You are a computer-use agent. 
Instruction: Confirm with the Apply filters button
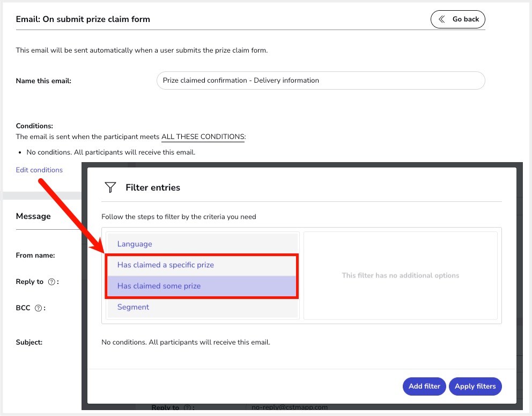475,386
